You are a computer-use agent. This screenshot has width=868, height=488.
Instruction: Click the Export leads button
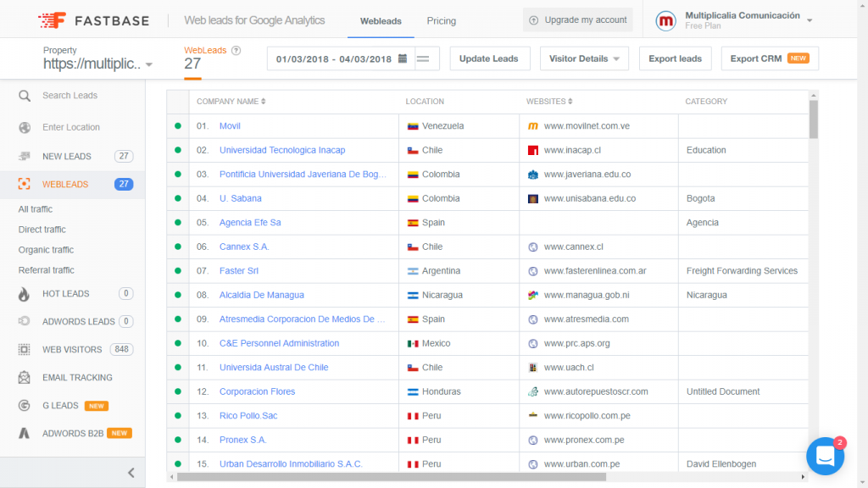(675, 58)
